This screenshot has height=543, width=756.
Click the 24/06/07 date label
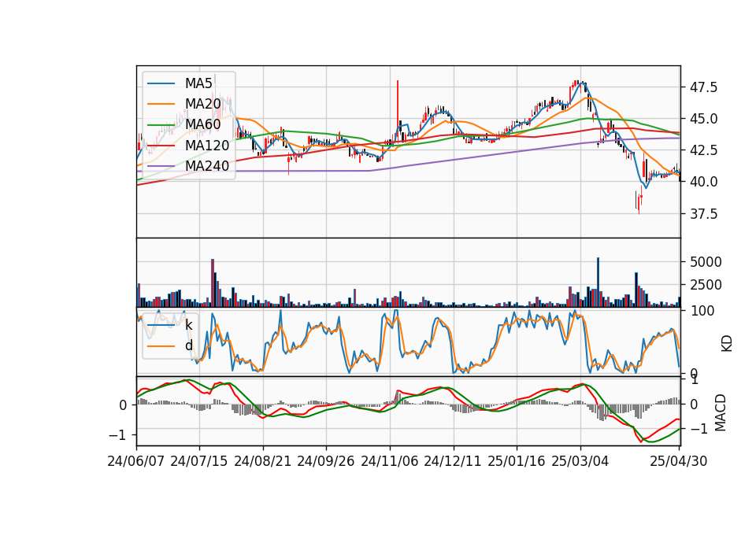(136, 462)
